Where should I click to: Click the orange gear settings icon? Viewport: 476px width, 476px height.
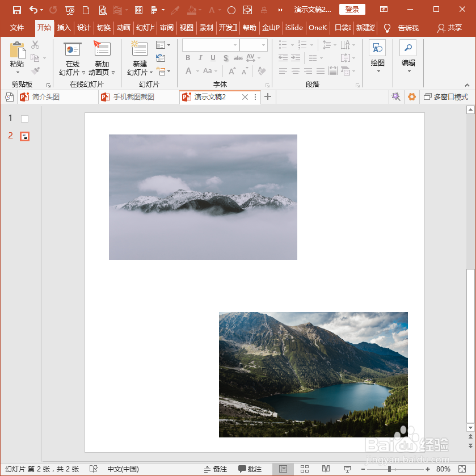point(412,97)
